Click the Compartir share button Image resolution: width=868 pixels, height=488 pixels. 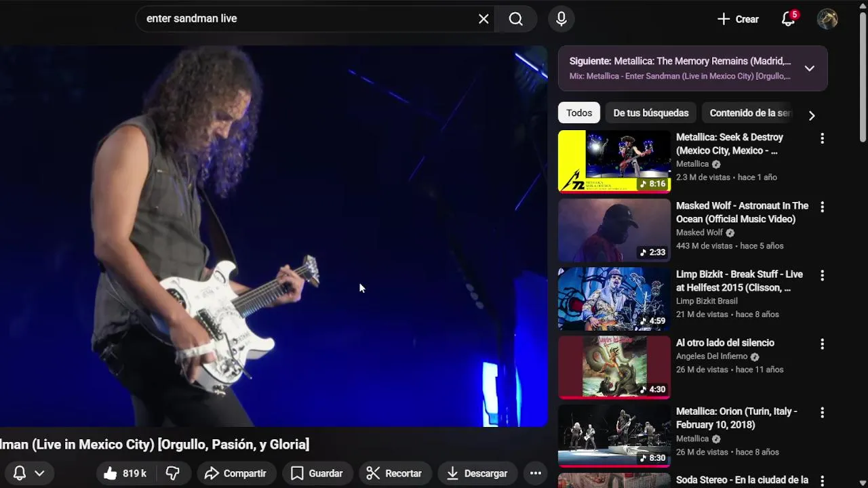pyautogui.click(x=235, y=473)
